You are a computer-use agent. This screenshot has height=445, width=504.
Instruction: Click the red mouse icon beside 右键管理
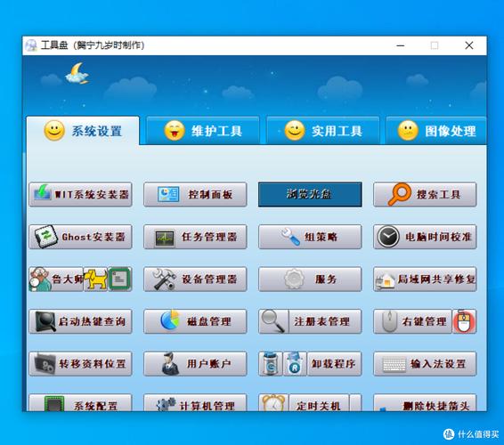click(464, 321)
